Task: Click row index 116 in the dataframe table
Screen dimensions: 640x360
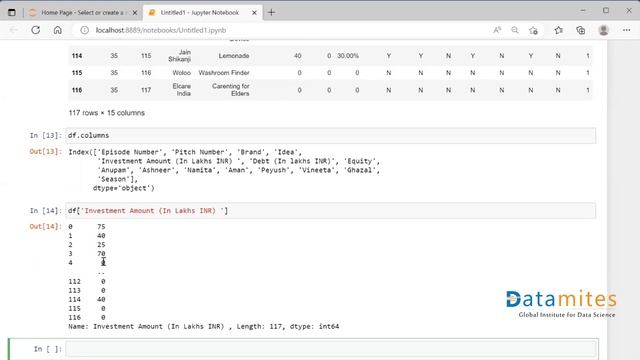Action: point(77,90)
